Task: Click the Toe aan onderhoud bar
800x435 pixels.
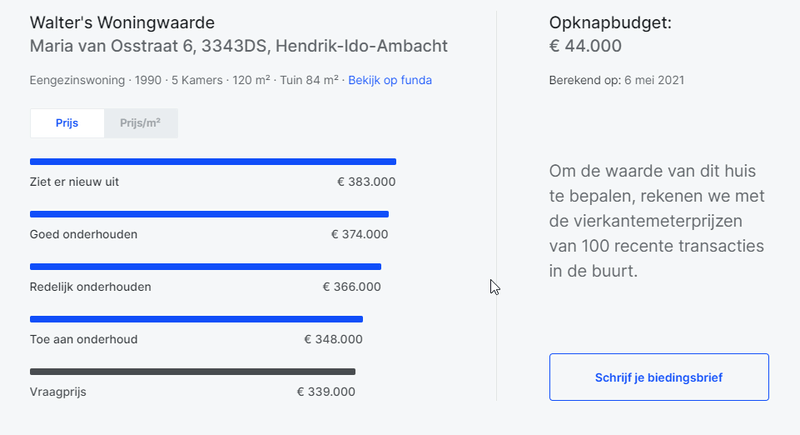Action: pos(196,319)
